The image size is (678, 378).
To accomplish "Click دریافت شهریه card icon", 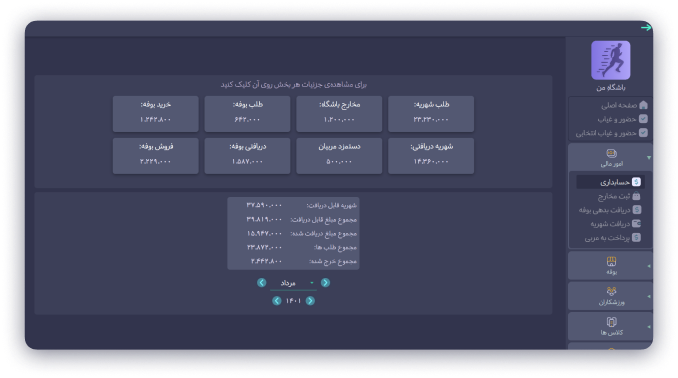I will pos(636,224).
